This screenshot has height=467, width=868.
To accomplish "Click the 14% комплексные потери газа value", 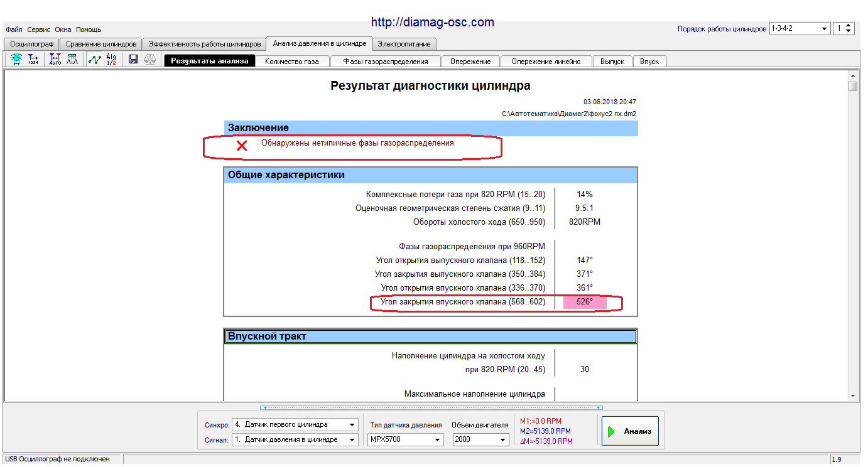I will (585, 195).
